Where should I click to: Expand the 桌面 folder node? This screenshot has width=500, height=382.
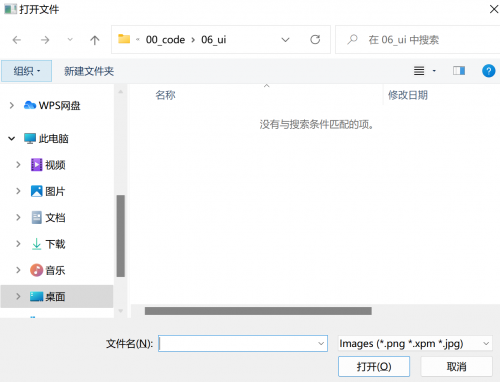click(x=18, y=296)
